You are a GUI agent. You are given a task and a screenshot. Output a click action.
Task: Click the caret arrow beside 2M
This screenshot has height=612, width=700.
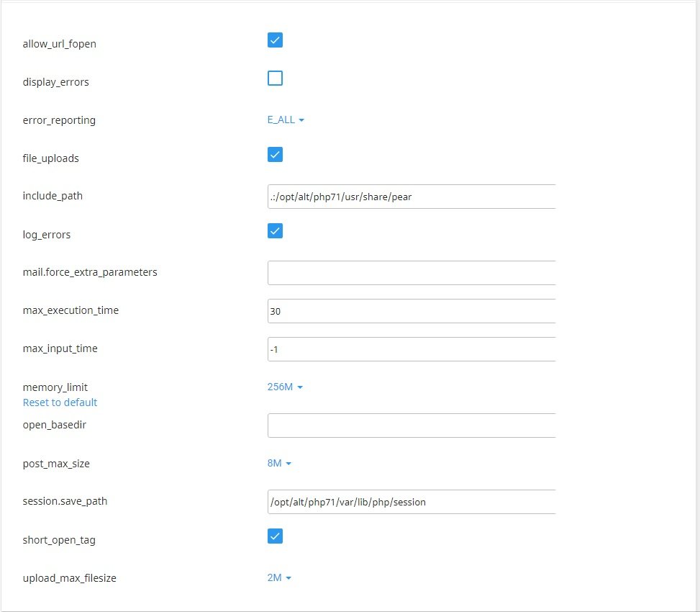288,578
